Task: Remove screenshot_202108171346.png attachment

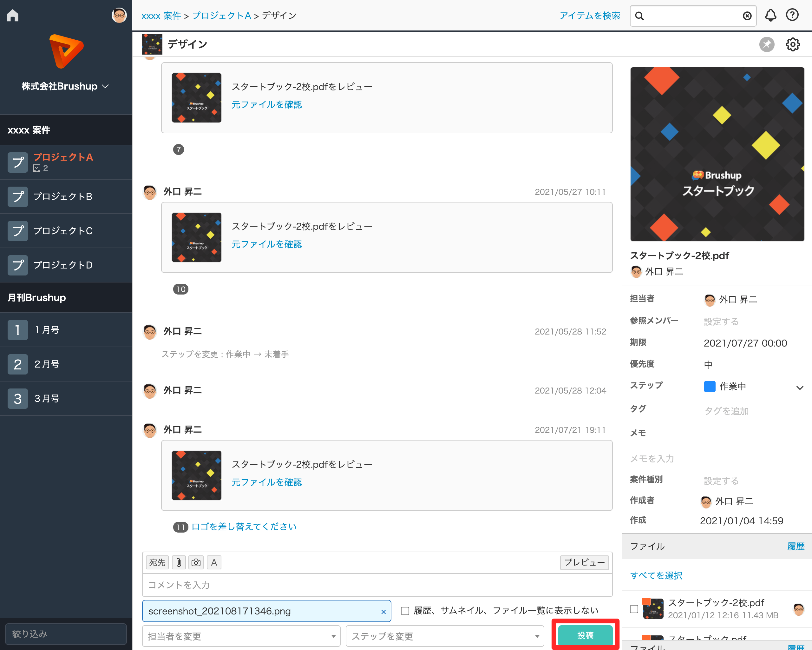Action: [383, 612]
